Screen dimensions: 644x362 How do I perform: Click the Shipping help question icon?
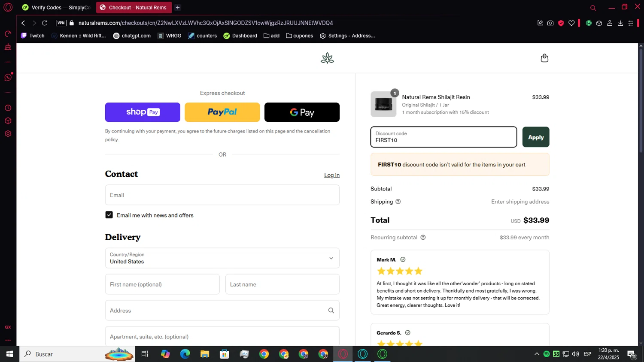(x=398, y=202)
